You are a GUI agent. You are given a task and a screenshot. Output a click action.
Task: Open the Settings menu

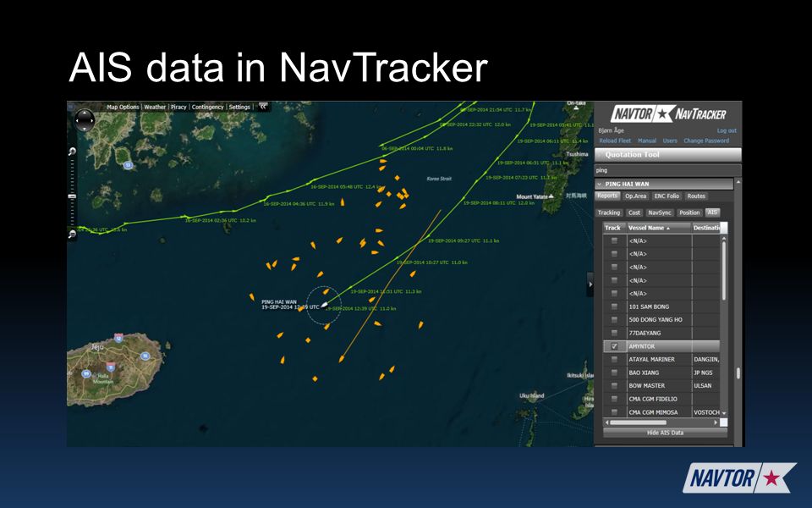[239, 107]
